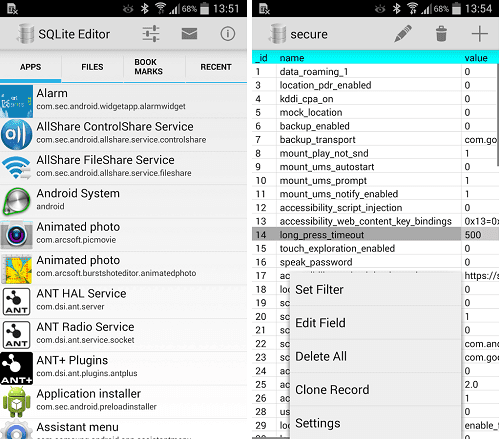The image size is (500, 439).
Task: Open Application installer android icon
Action: pyautogui.click(x=17, y=402)
